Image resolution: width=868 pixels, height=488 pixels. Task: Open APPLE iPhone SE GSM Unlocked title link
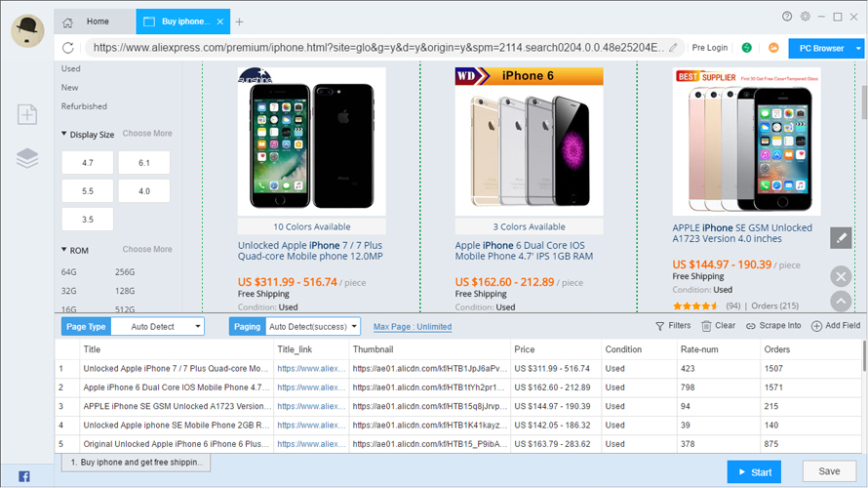point(742,233)
